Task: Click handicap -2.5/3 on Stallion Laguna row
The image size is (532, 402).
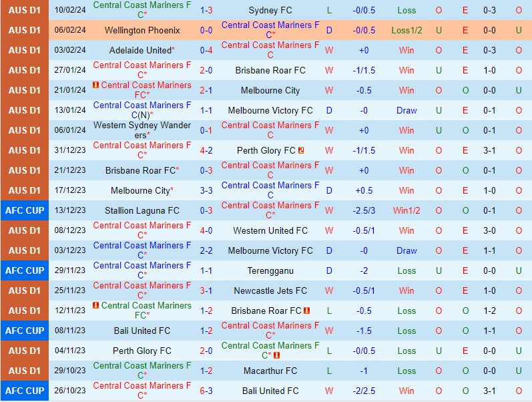Action: click(x=364, y=210)
